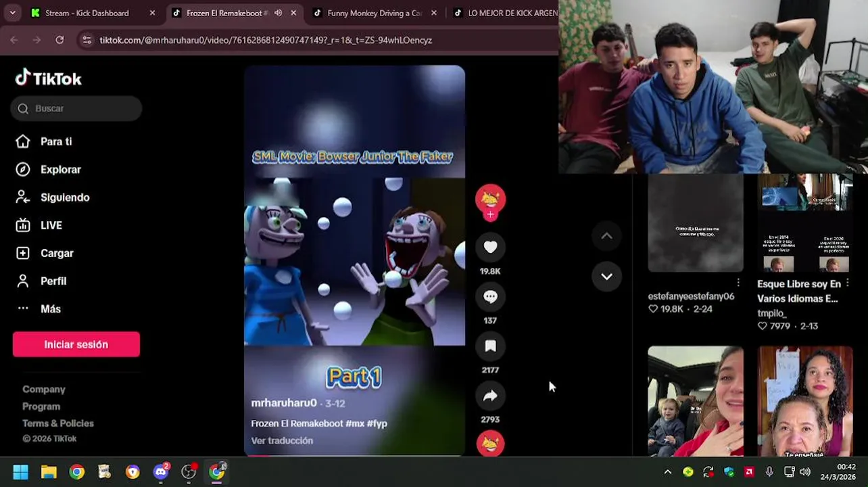Open comments showing 137
The height and width of the screenshot is (487, 868).
490,297
